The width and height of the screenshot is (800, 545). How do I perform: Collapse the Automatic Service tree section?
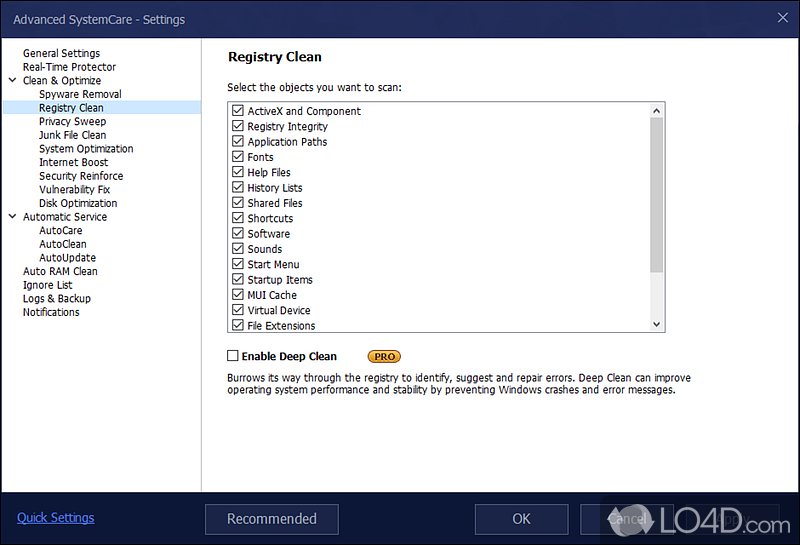pyautogui.click(x=12, y=217)
